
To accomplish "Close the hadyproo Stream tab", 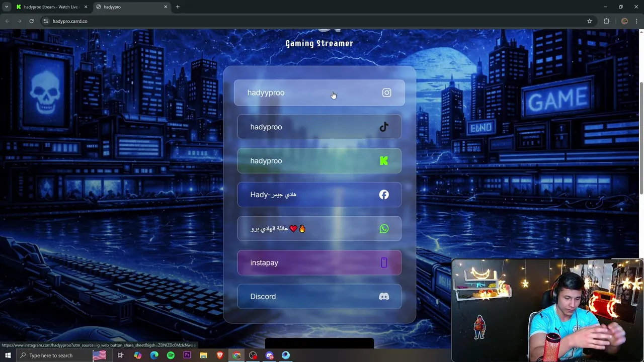I will click(x=86, y=7).
